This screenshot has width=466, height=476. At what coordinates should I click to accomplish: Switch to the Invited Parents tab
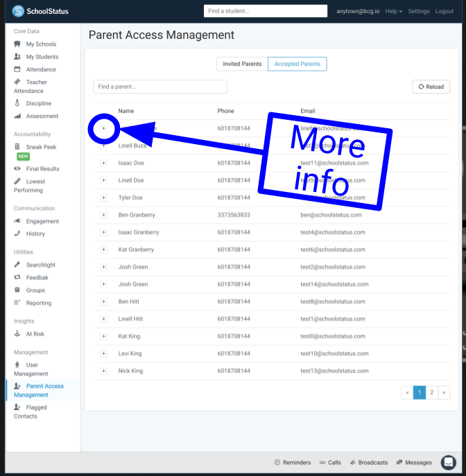tap(242, 64)
